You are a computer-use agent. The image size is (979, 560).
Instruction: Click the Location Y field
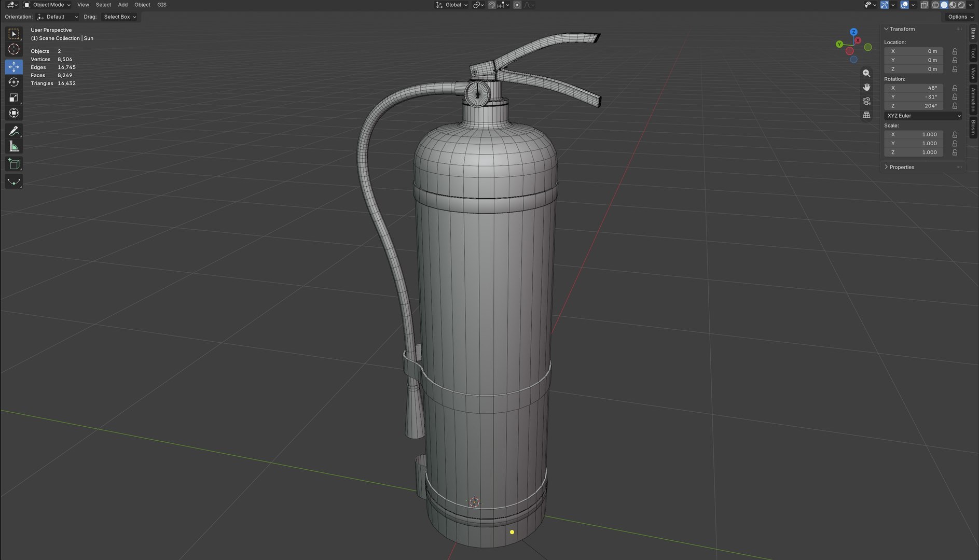[914, 60]
